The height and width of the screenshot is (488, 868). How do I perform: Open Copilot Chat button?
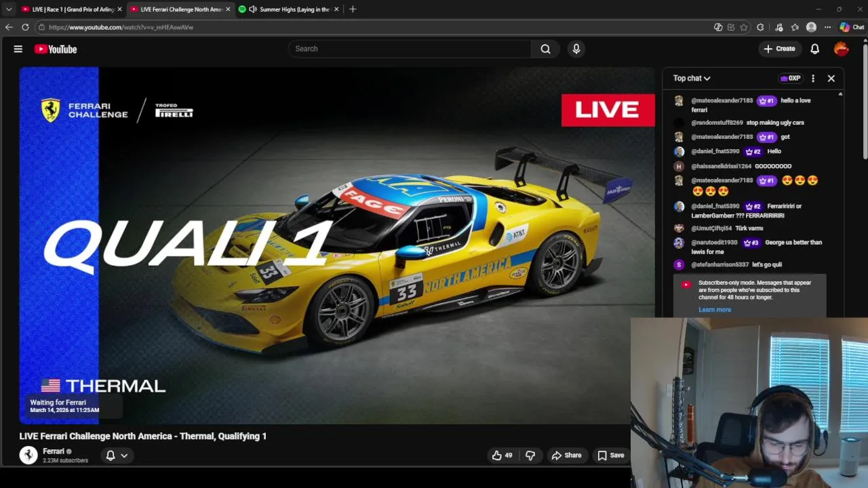pos(852,27)
